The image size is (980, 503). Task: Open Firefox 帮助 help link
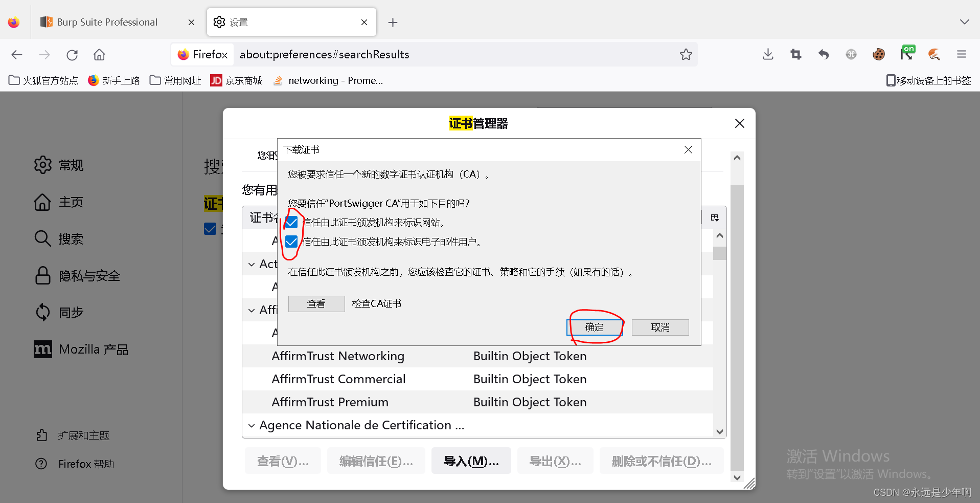pos(75,464)
